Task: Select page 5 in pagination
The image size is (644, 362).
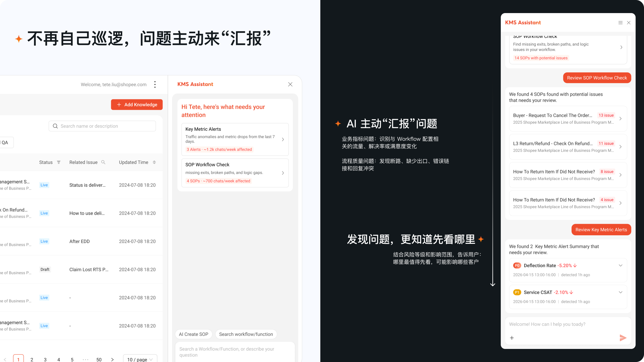Action: 72,359
